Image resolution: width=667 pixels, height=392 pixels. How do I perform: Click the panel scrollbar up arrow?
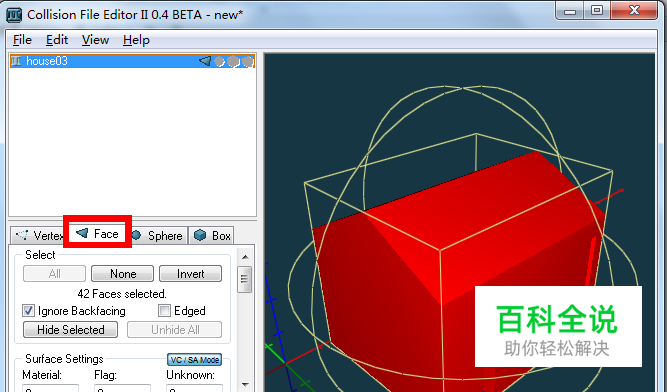245,257
